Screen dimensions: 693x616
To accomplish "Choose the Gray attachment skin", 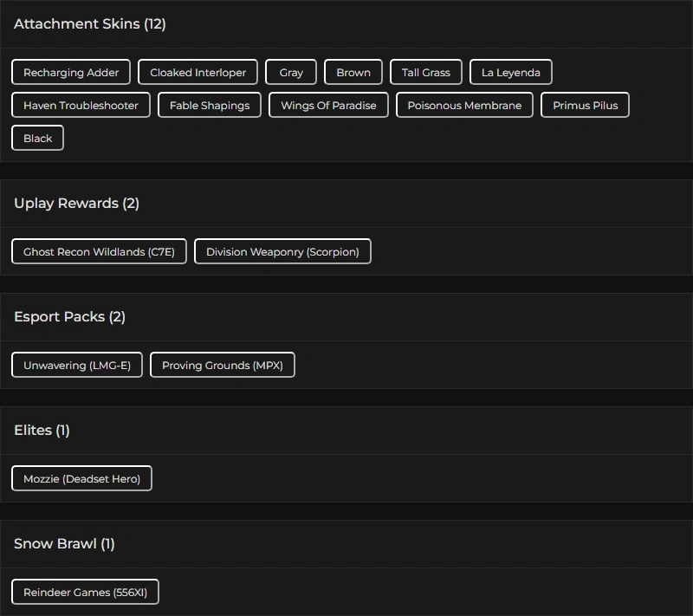I will [291, 73].
